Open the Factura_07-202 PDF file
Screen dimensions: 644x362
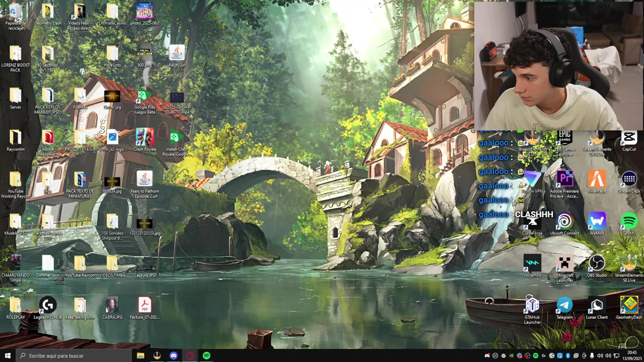tap(144, 308)
